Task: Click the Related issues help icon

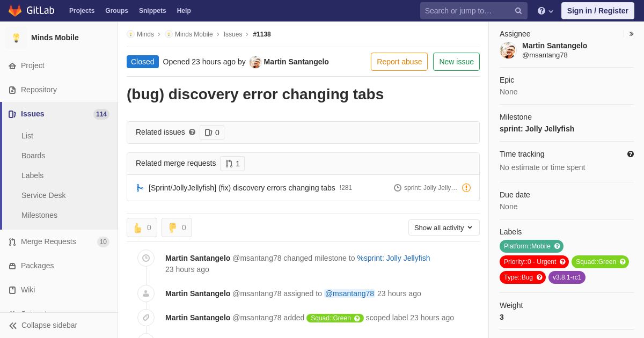Action: (x=192, y=132)
